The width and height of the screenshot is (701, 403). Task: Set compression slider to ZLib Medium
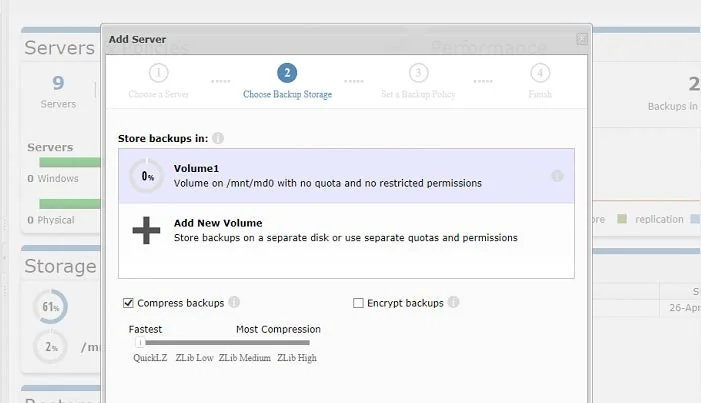[245, 342]
